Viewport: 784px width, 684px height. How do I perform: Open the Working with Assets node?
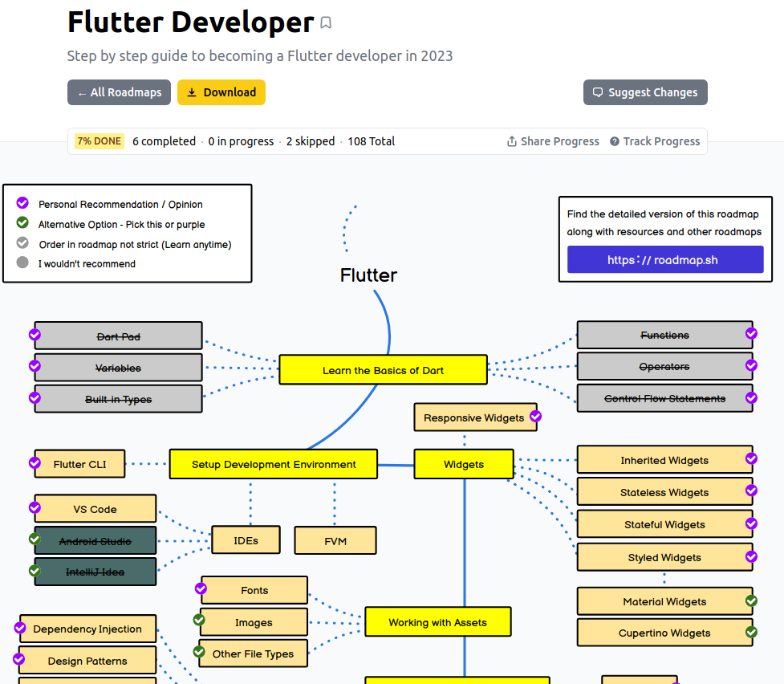point(438,621)
